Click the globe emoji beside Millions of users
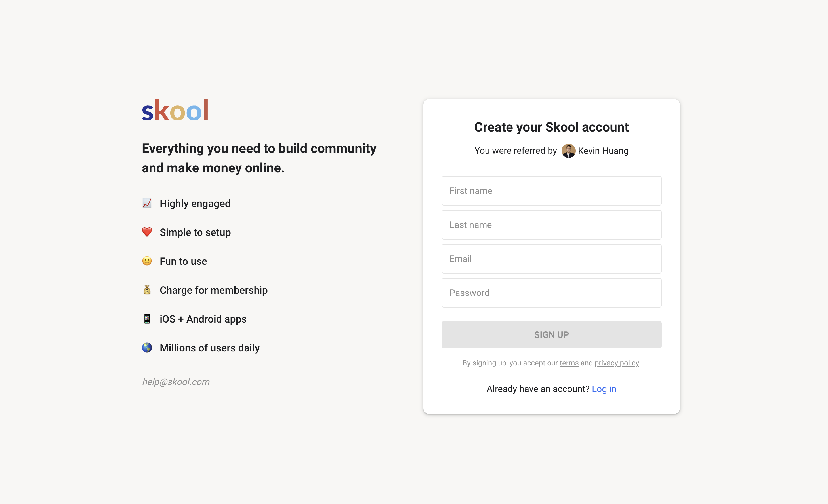828x504 pixels. [147, 348]
